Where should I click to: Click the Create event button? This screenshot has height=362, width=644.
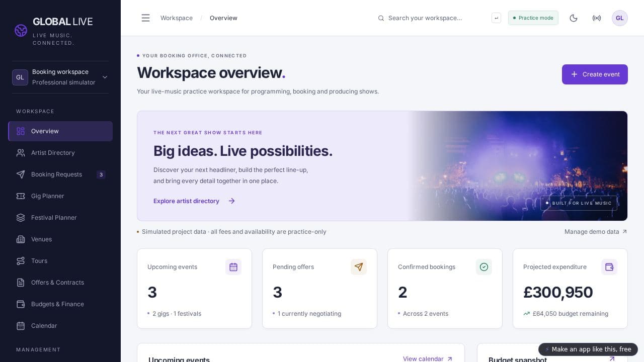(x=595, y=74)
